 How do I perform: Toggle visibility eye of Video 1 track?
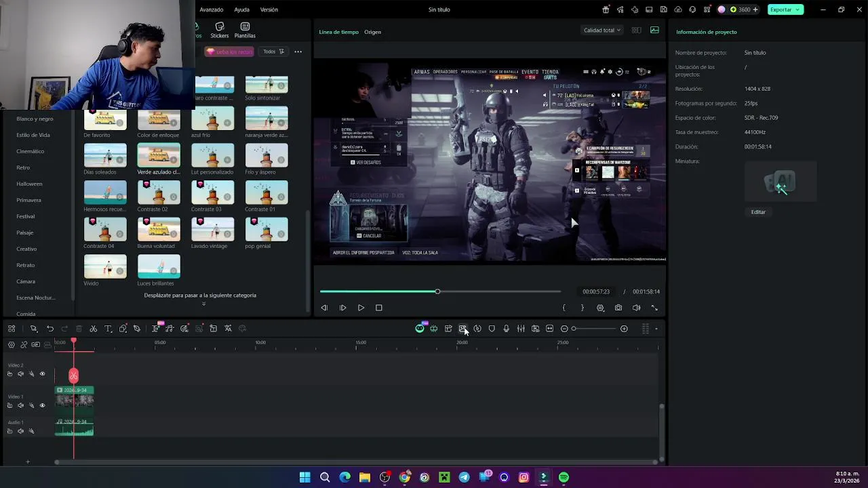(x=42, y=405)
